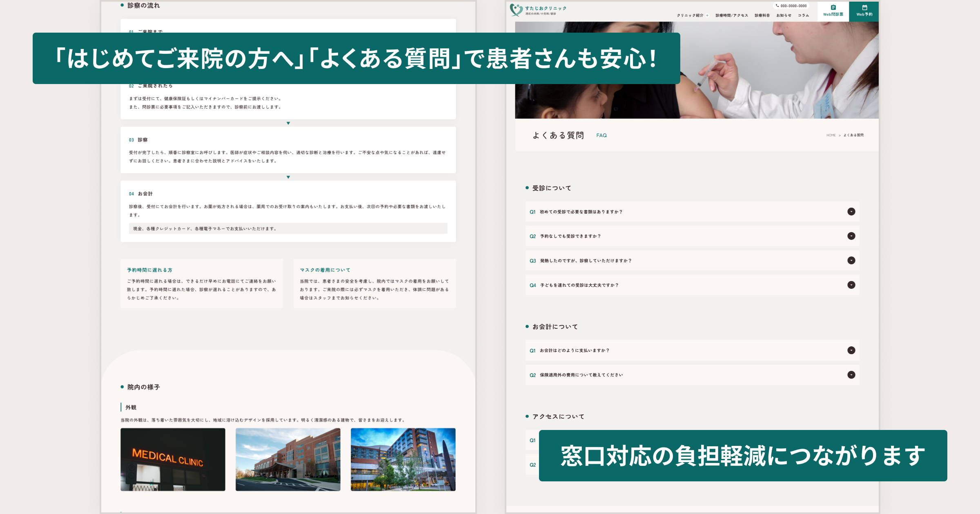980x514 pixels.
Task: Click the down arrow below step 02
Action: click(x=288, y=123)
